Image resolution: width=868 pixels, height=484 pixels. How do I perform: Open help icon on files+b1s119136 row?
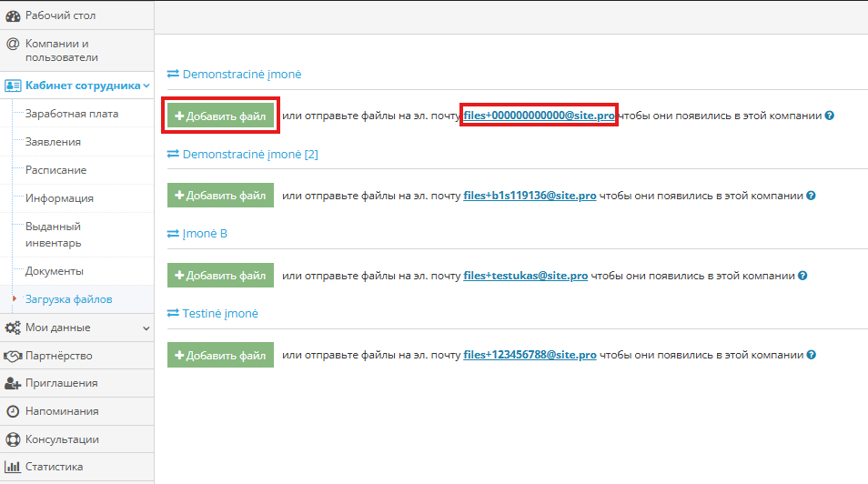(811, 196)
